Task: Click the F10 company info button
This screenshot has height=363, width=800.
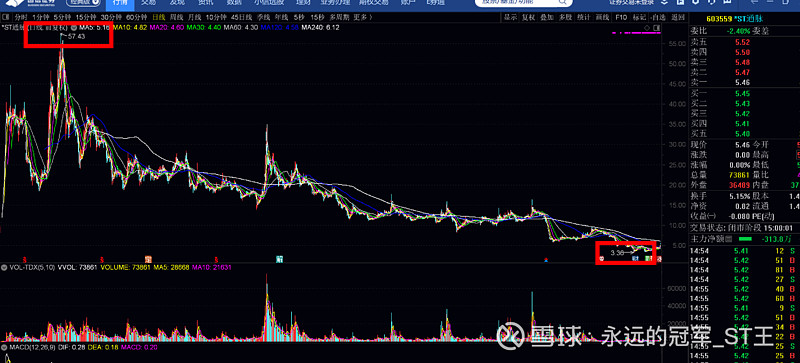Action: coord(621,17)
